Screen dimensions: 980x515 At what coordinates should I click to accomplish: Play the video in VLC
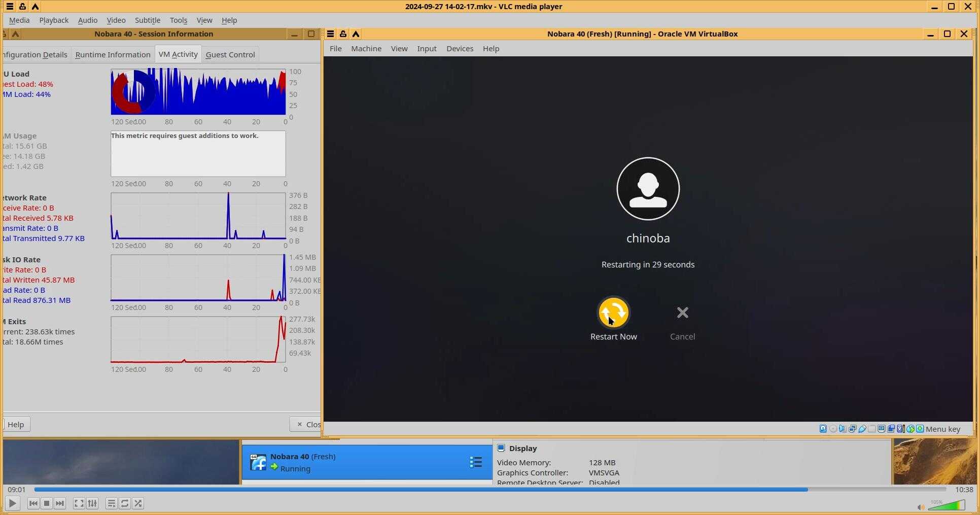coord(13,503)
